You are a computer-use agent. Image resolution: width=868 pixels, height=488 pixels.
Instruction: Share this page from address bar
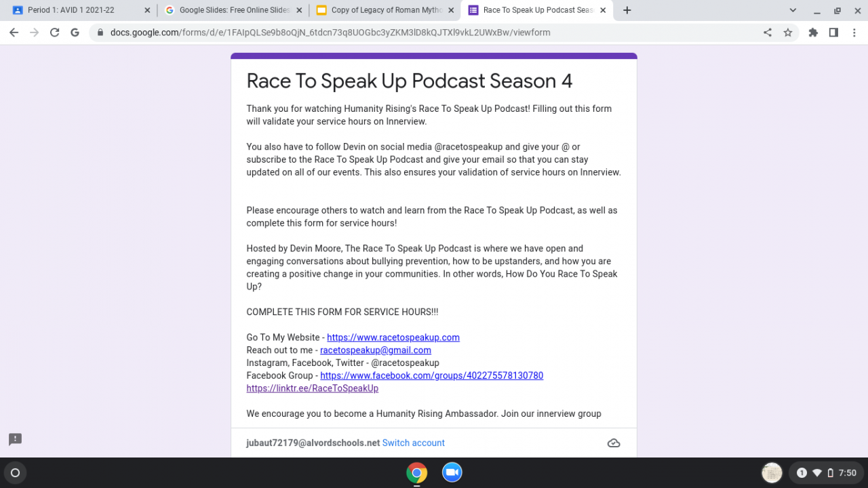click(768, 33)
